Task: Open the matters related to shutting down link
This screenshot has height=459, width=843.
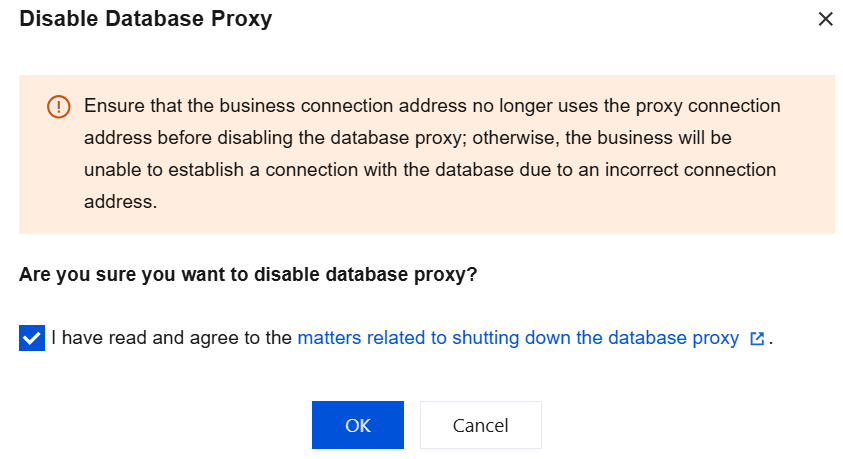Action: click(x=518, y=338)
